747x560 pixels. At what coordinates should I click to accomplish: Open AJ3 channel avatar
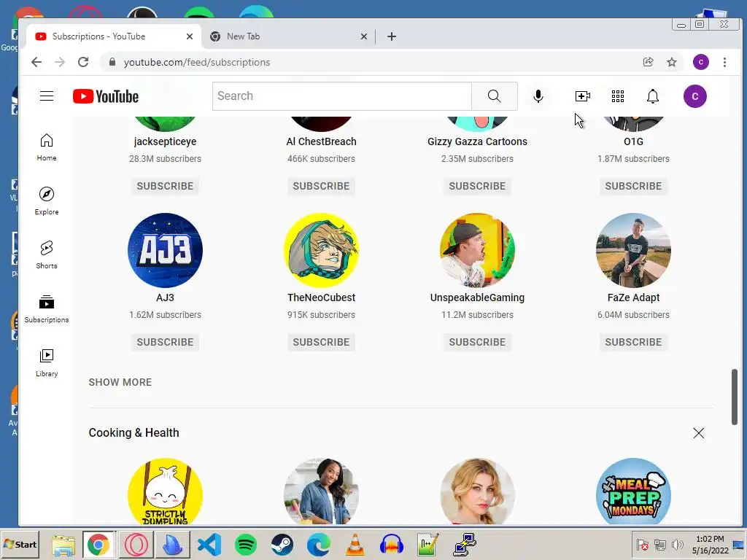(x=165, y=250)
